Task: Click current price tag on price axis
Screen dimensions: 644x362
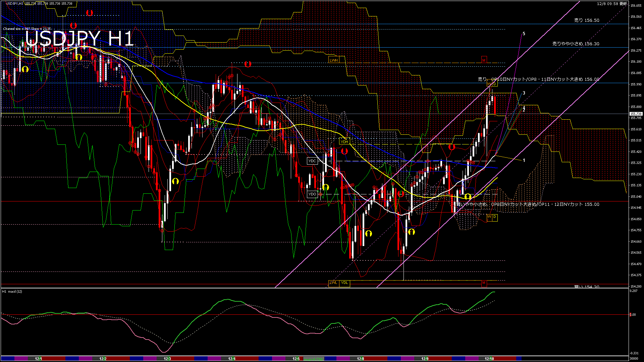Action: (636, 114)
